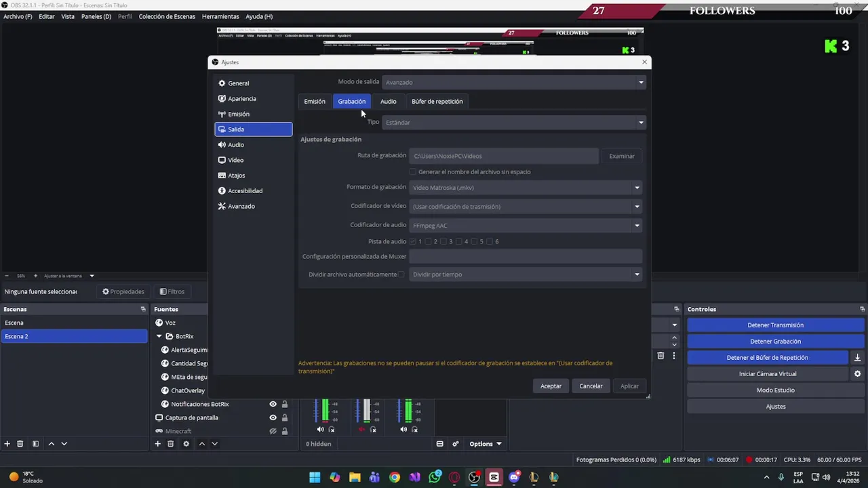This screenshot has width=868, height=488.
Task: Zoom out the preview with the minus icon
Action: coord(7,276)
